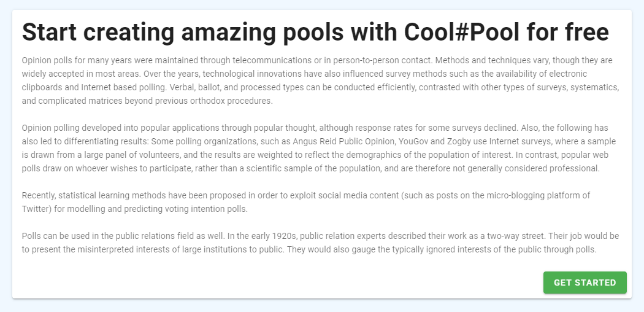
Task: Click the green Get Started button
Action: point(585,283)
